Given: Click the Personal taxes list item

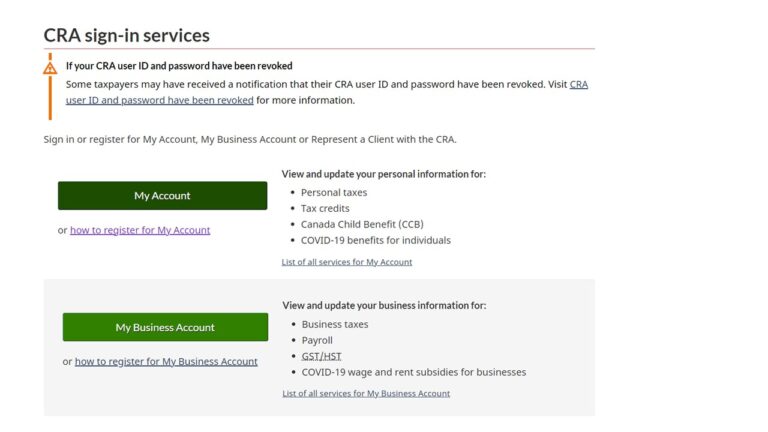Looking at the screenshot, I should click(x=334, y=192).
